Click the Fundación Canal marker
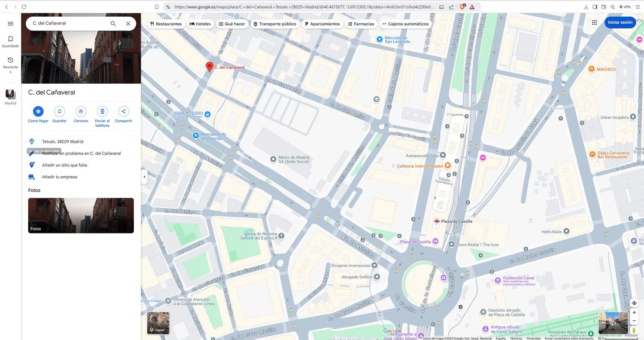 point(497,280)
